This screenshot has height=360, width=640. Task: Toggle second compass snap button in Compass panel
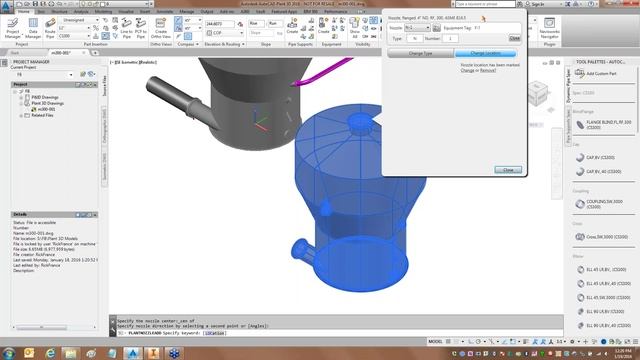(x=178, y=28)
